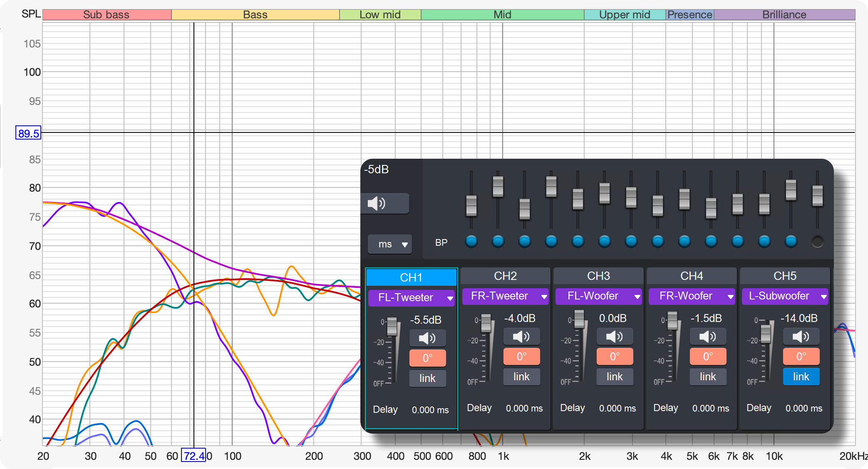Click CH2 0° phase button

point(521,357)
